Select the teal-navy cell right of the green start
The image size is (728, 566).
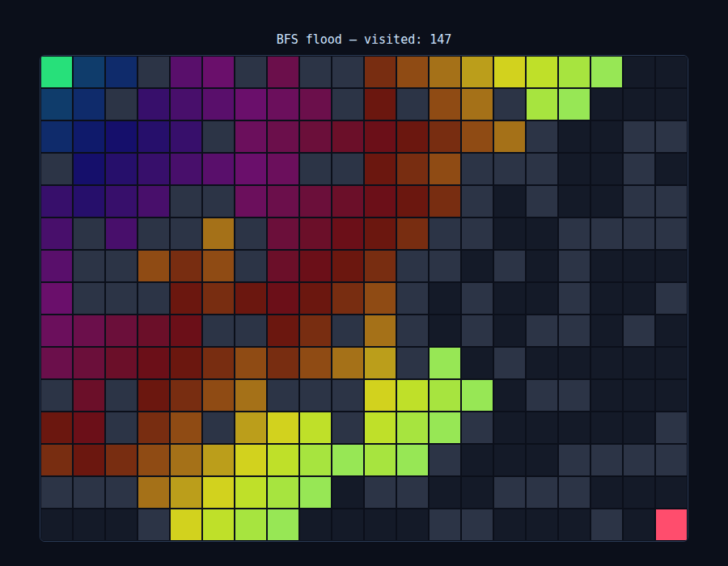(89, 72)
